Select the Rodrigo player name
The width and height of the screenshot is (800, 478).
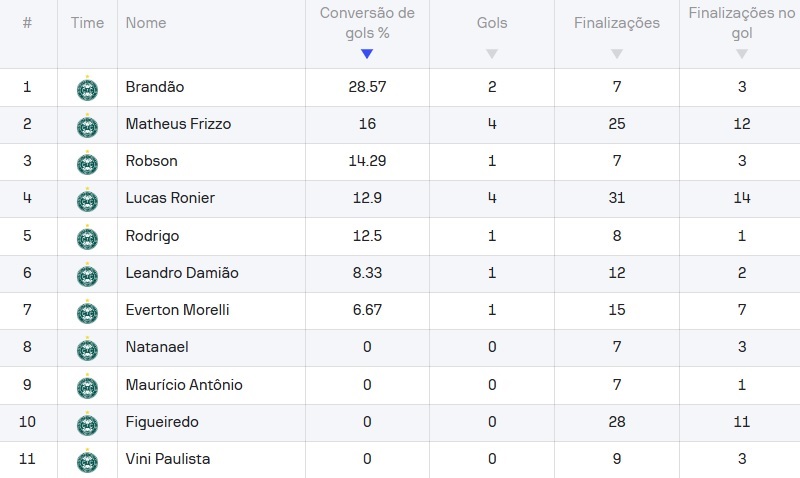coord(153,236)
